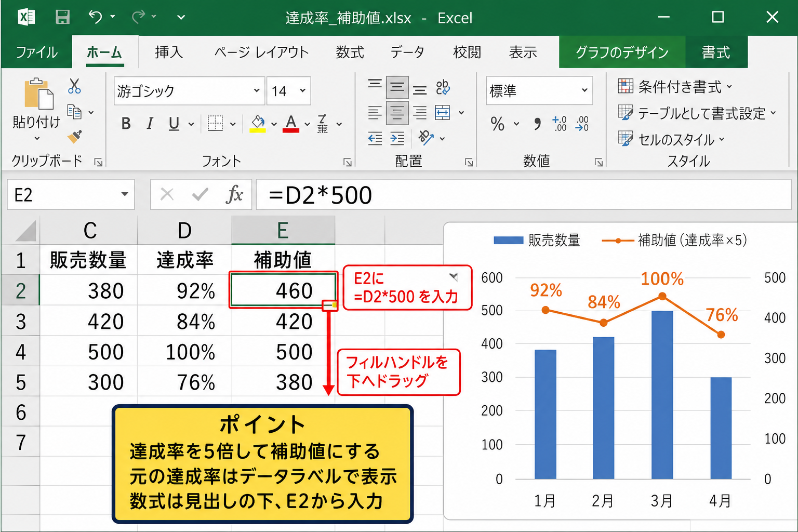Select cell containing 100%
This screenshot has width=798, height=532.
pyautogui.click(x=184, y=352)
